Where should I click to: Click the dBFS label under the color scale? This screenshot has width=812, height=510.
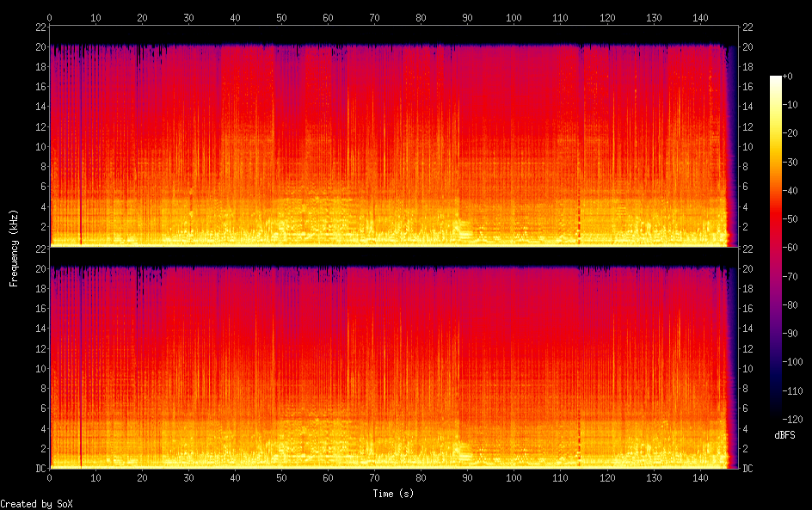(x=784, y=435)
